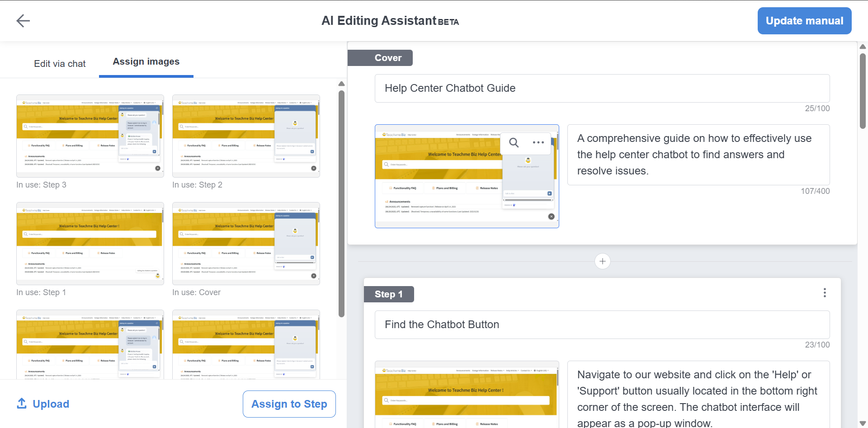Click the Assign to Step button
Screen dimensions: 868x428
[x=289, y=404]
